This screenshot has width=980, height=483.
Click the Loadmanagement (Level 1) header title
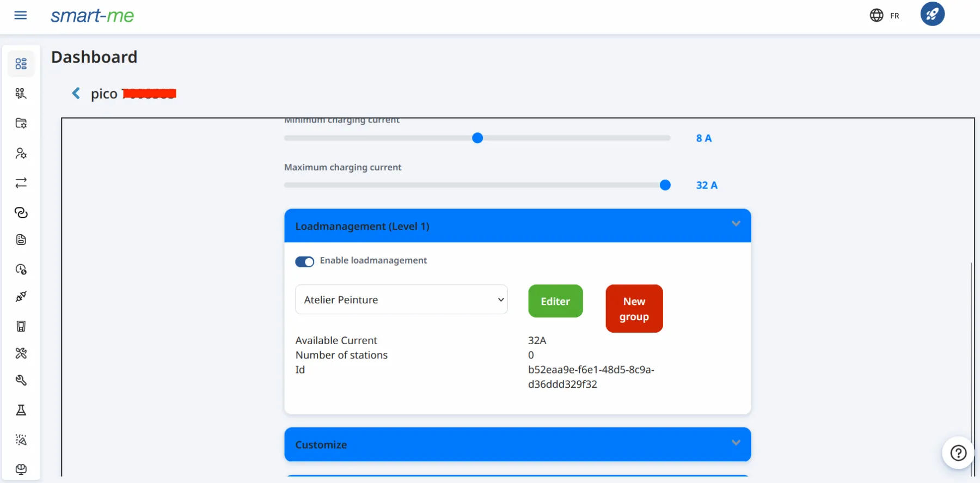pos(362,227)
